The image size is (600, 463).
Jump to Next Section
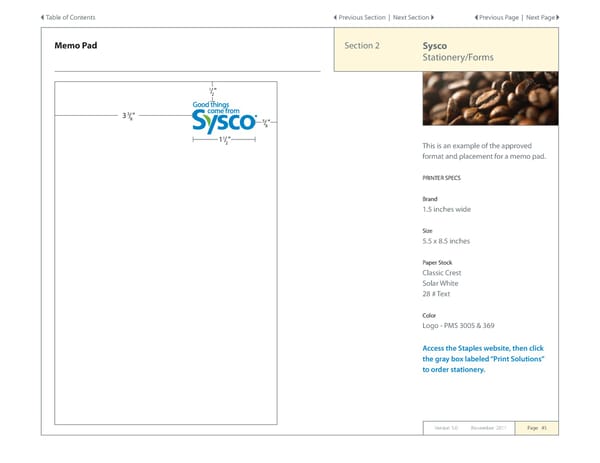click(x=411, y=17)
